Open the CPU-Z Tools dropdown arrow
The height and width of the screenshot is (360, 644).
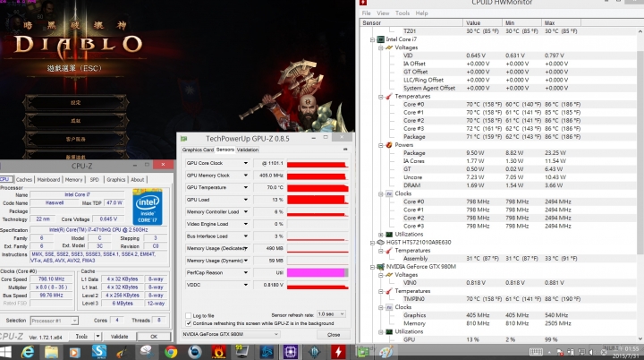pos(97,337)
